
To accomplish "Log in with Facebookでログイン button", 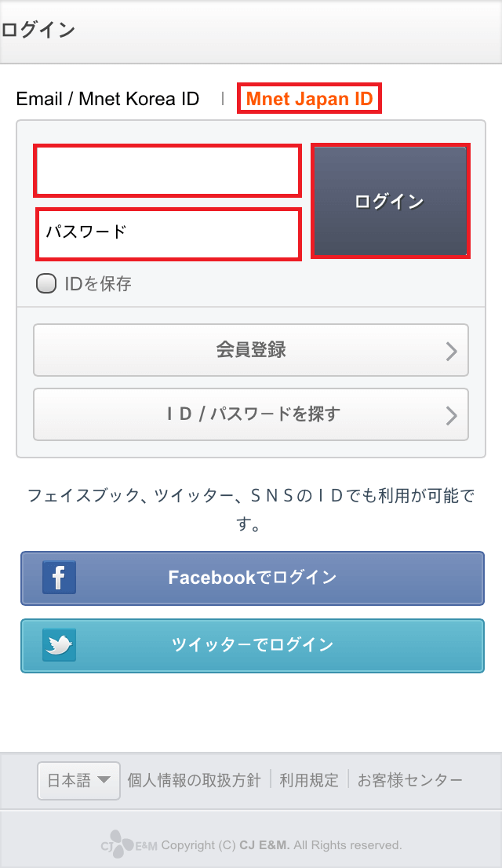I will click(x=253, y=578).
